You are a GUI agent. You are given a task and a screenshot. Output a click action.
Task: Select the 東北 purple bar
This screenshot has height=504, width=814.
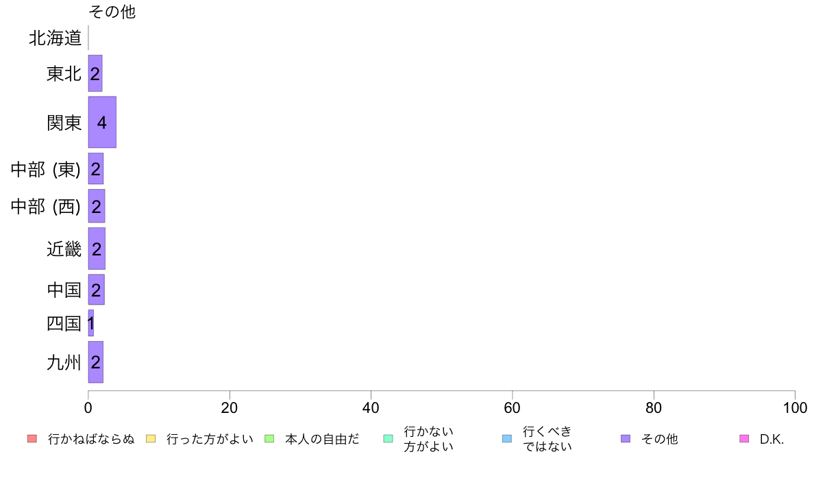(x=95, y=73)
